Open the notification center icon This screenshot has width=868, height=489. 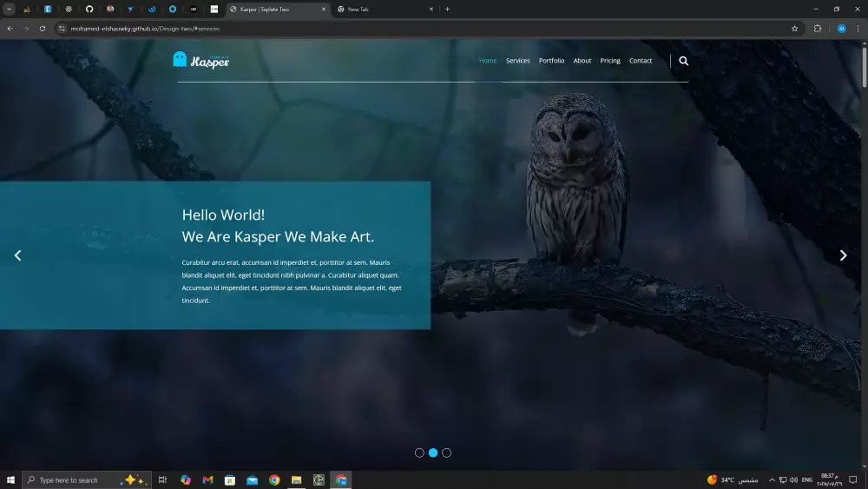pos(853,480)
